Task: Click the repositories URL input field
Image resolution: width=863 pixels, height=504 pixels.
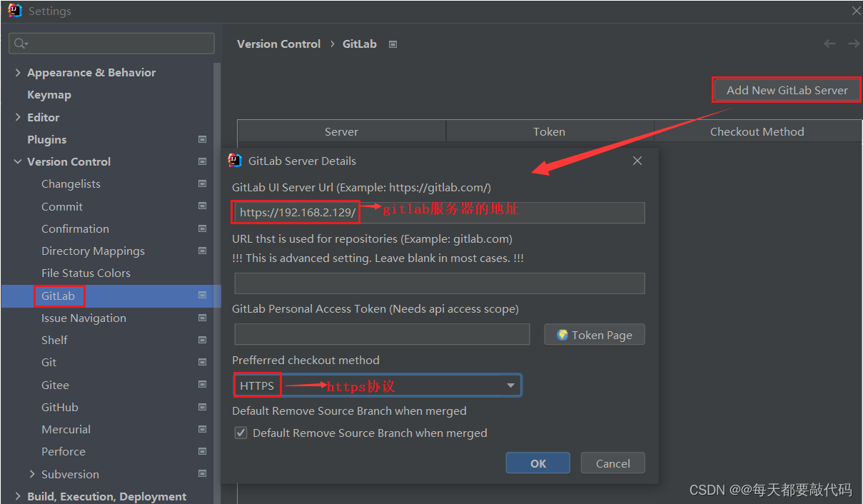Action: [x=439, y=283]
